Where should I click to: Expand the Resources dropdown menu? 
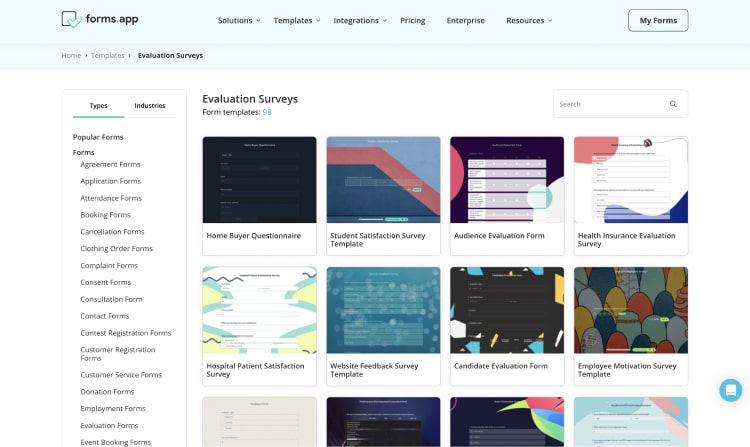pyautogui.click(x=529, y=20)
